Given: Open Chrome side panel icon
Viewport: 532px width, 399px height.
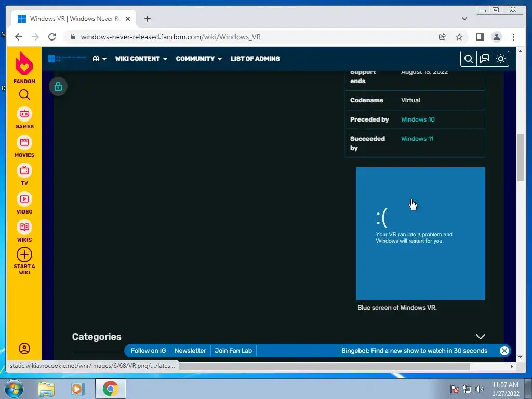Looking at the screenshot, I should pos(480,37).
